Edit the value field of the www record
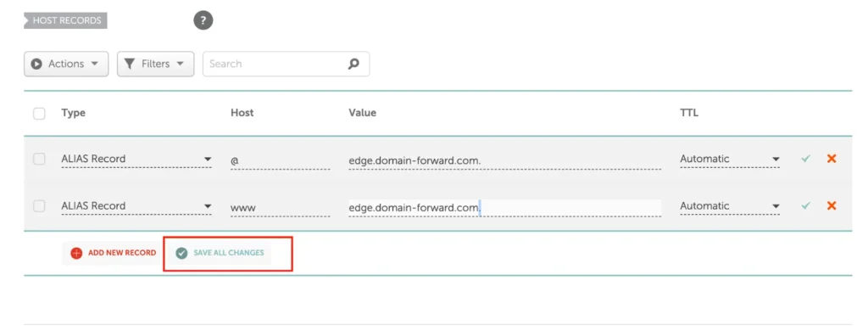868x331 pixels. click(505, 207)
